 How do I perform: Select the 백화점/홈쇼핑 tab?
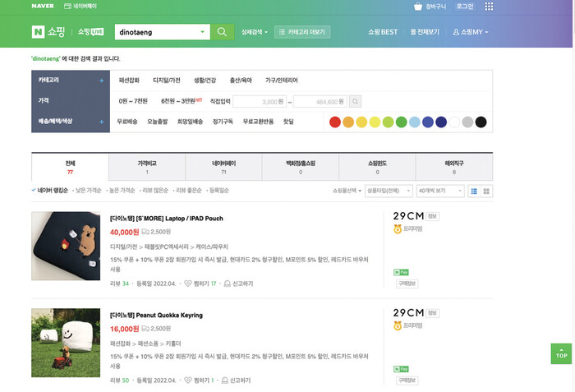click(x=301, y=168)
